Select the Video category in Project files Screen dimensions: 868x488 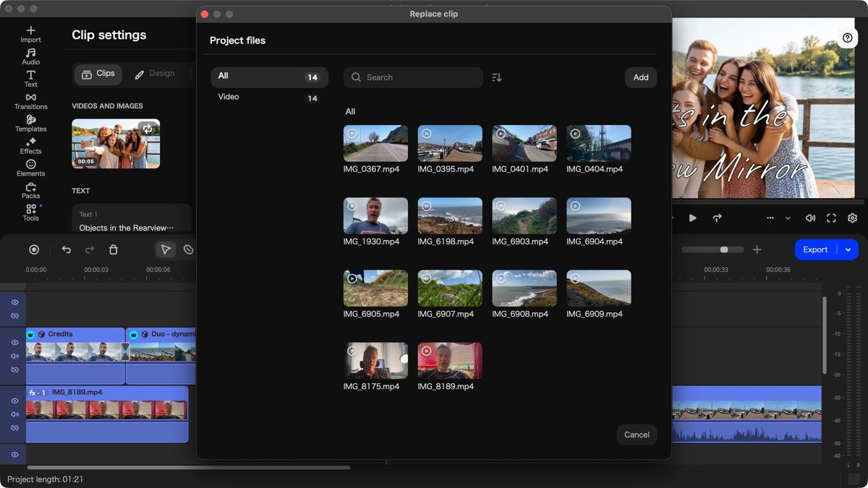click(269, 97)
